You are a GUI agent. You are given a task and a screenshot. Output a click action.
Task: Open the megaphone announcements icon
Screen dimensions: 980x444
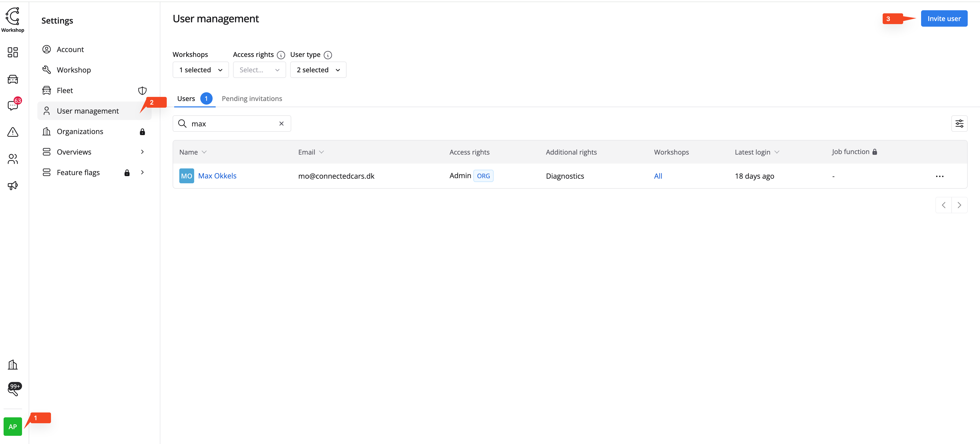(x=13, y=185)
